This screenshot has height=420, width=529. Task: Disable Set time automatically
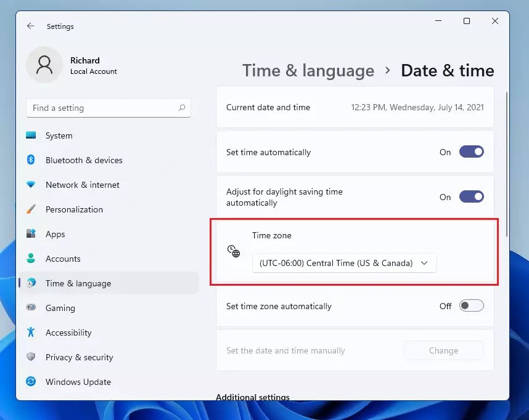pyautogui.click(x=471, y=151)
